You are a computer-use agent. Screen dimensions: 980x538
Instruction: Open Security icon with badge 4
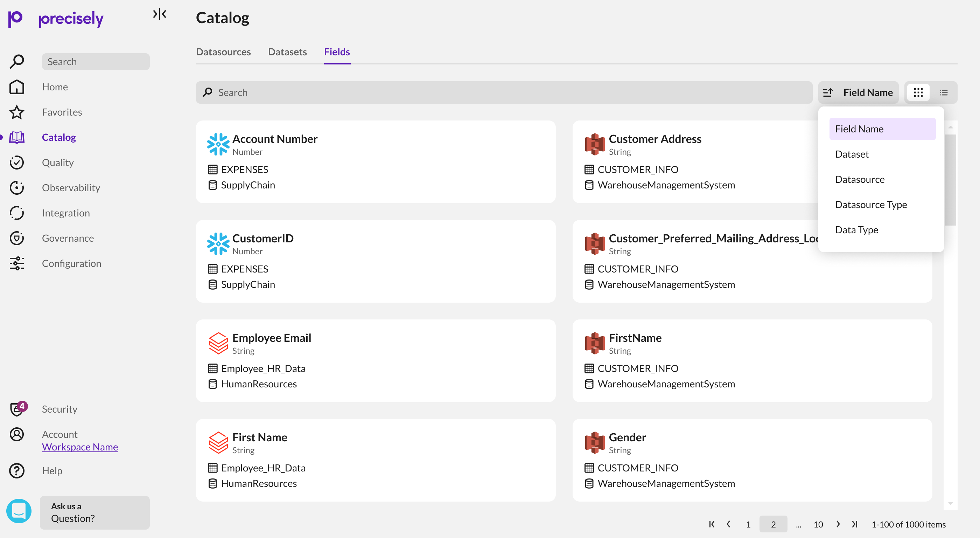[x=17, y=409]
